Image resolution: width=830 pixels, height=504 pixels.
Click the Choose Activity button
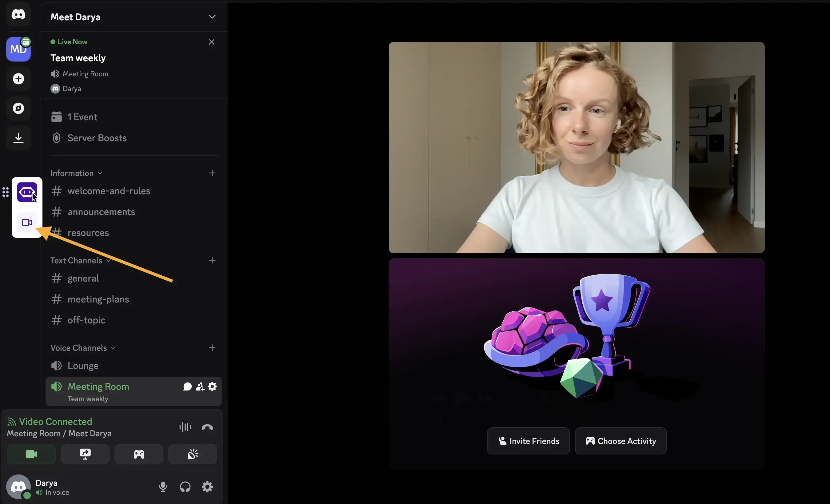(621, 441)
